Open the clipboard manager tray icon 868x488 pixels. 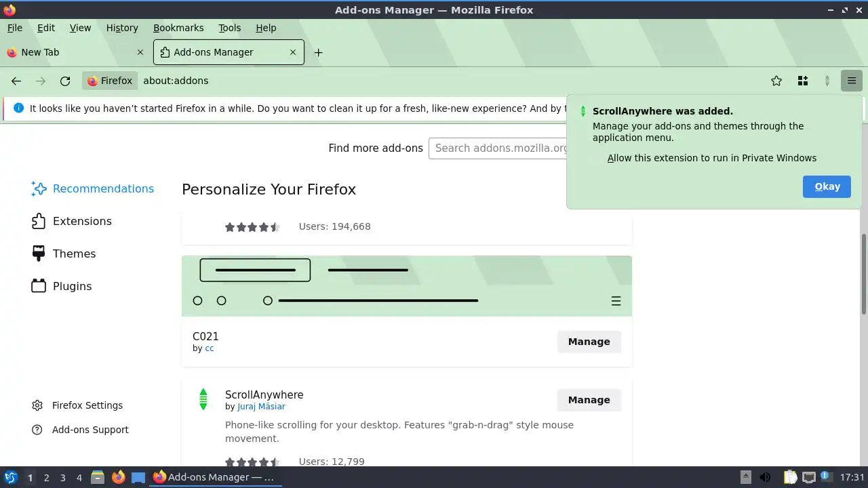790,477
